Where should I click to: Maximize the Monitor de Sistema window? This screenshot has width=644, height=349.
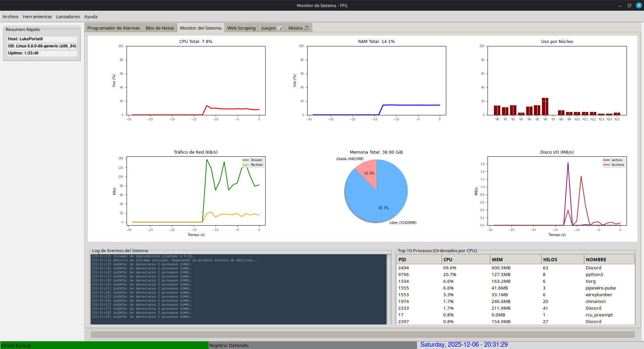[629, 5]
